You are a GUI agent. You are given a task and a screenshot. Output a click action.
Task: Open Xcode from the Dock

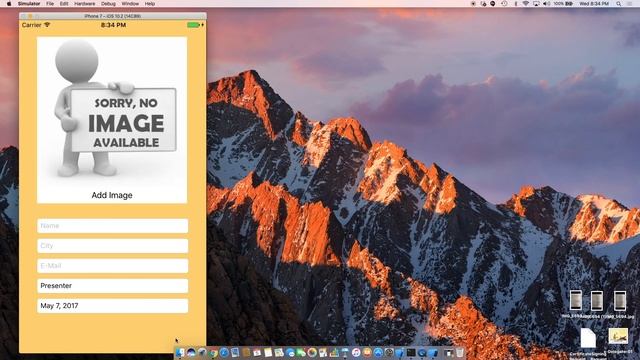point(400,352)
